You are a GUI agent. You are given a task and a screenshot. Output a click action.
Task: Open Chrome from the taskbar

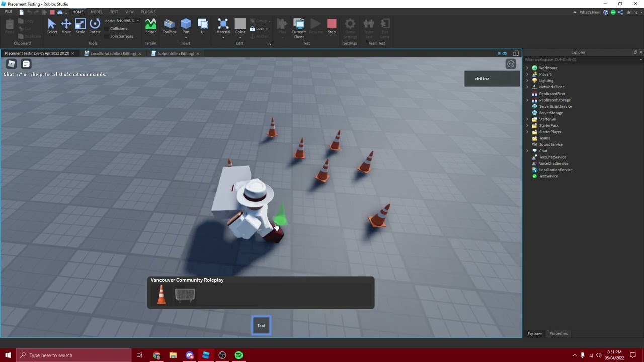pos(157,355)
